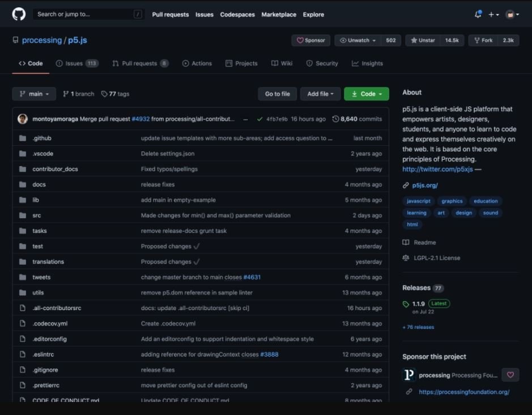Click the green check status icon
Viewport: 532px width, 415px height.
[x=259, y=119]
